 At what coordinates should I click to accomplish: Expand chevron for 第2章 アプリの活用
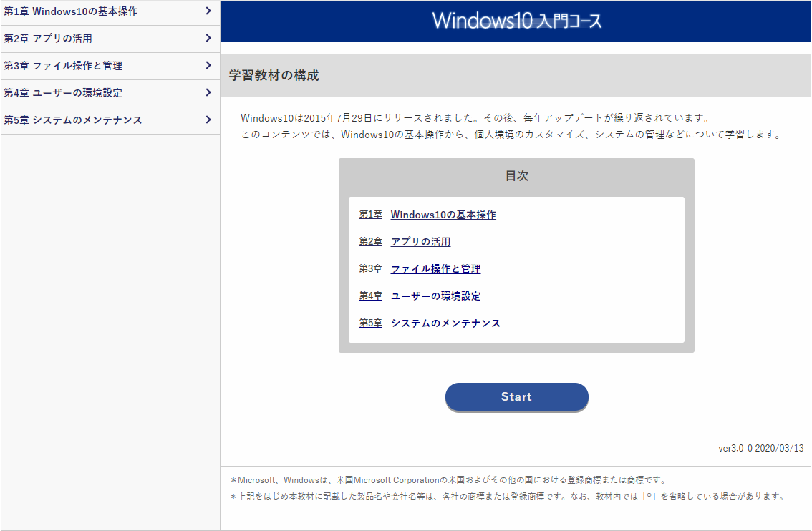208,38
